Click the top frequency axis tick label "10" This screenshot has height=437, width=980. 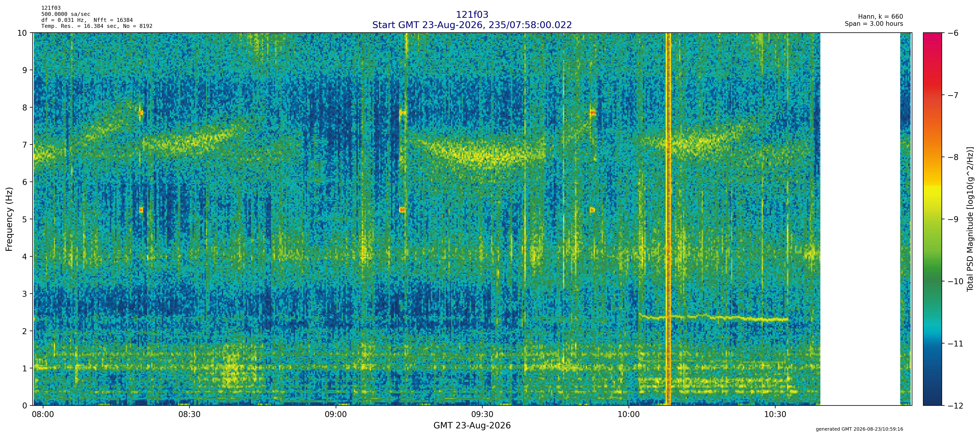[22, 33]
